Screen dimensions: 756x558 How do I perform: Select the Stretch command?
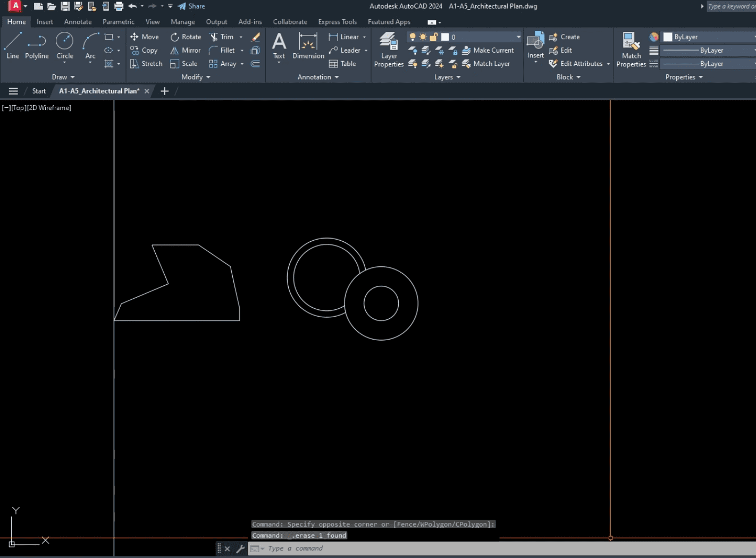[x=145, y=63]
